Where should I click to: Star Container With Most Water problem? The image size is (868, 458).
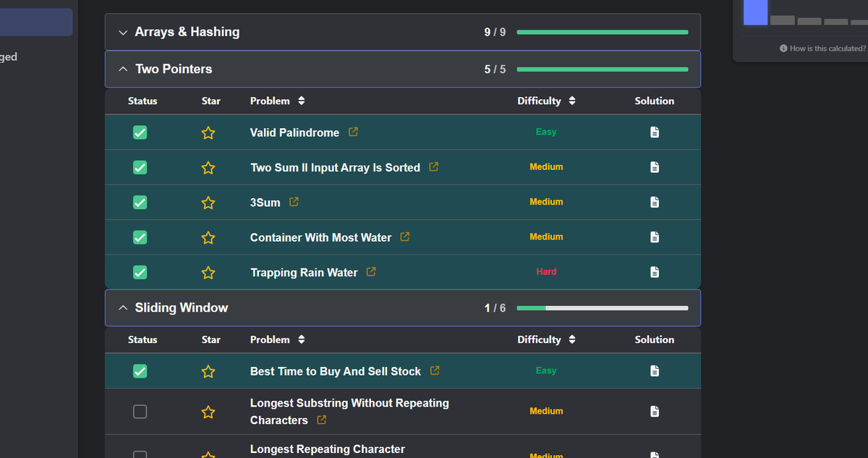tap(208, 237)
